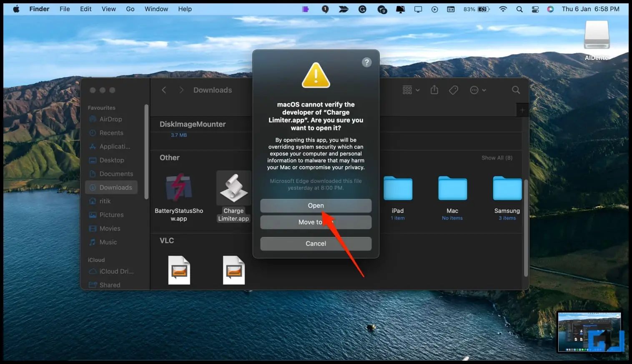Open the Go menu
This screenshot has height=364, width=632.
point(130,9)
